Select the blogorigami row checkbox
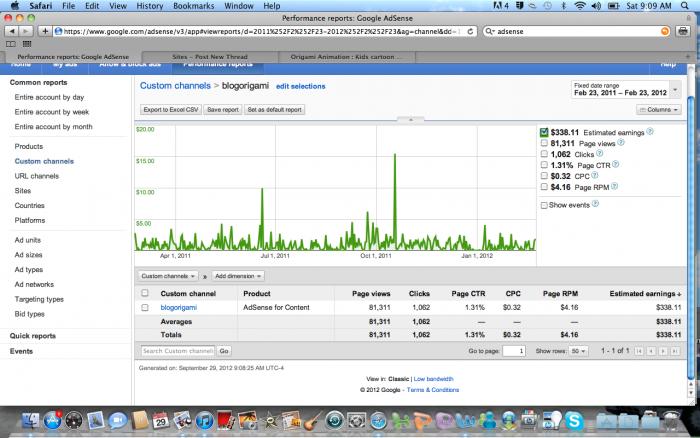Image resolution: width=700 pixels, height=438 pixels. (145, 308)
